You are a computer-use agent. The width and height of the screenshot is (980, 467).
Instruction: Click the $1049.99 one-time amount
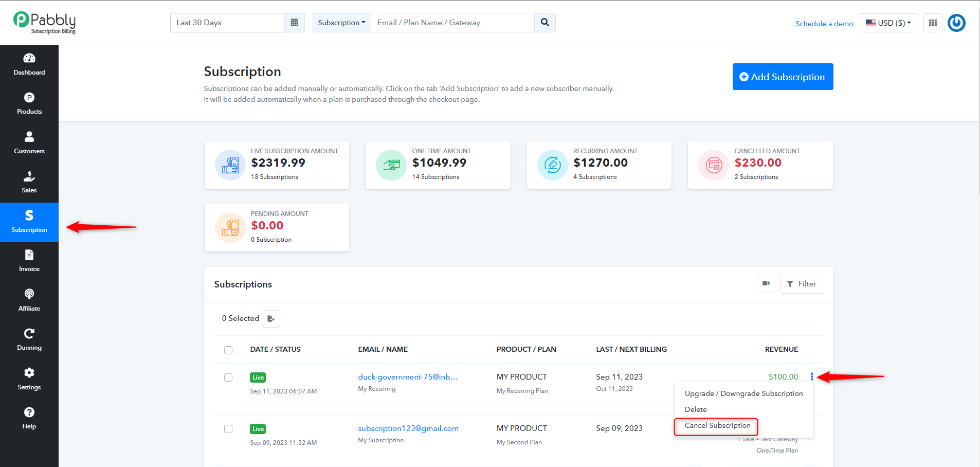(439, 163)
